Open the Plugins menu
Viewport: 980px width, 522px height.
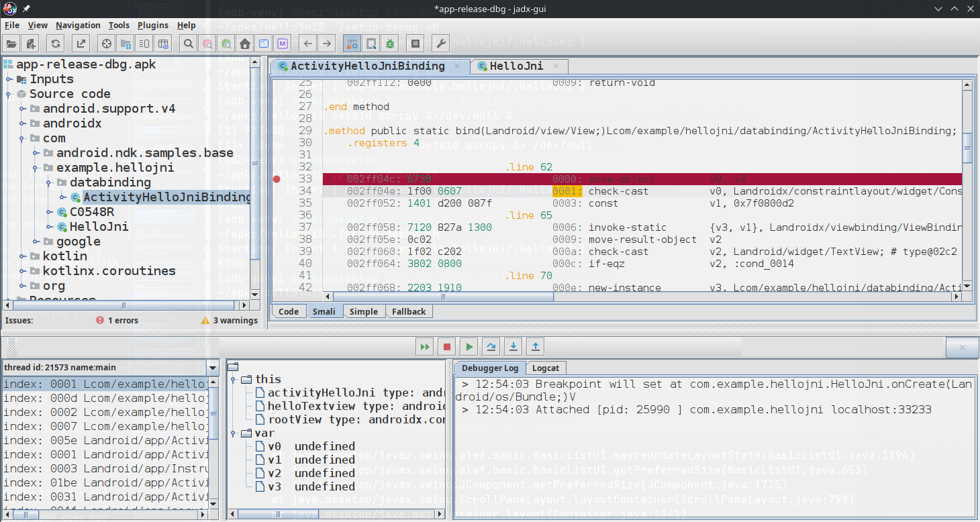pyautogui.click(x=153, y=25)
